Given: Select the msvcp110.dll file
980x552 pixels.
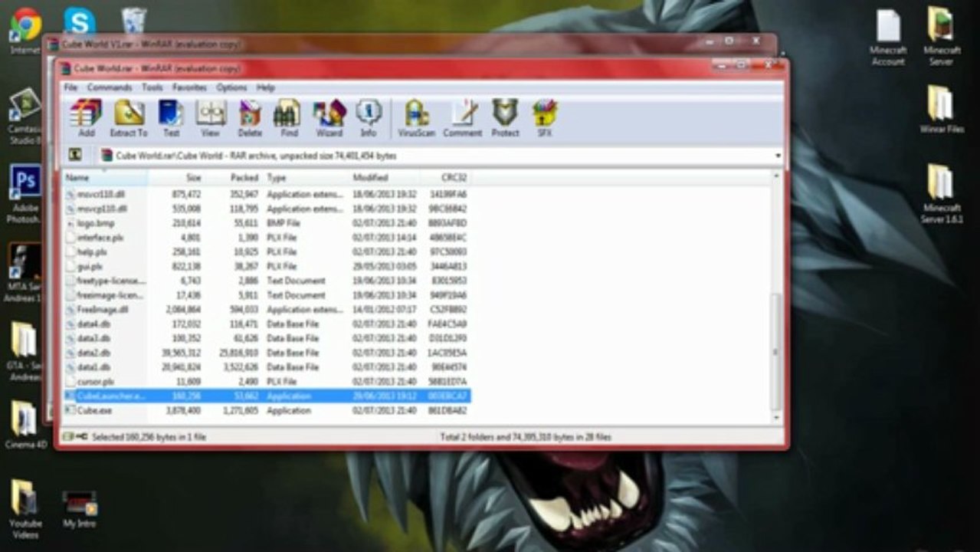Looking at the screenshot, I should point(267,209).
